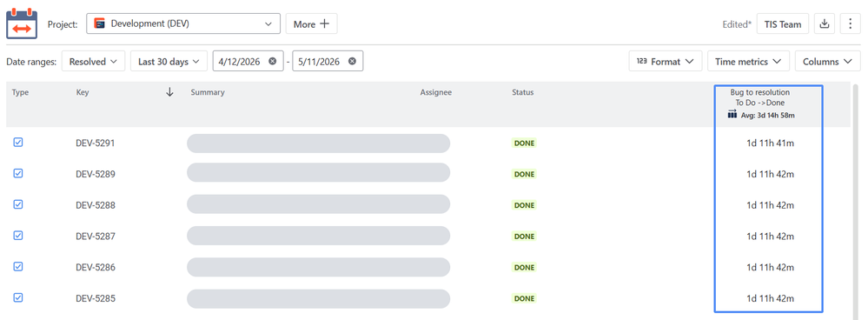The height and width of the screenshot is (320, 868).
Task: Click the DONE status of DEV-5288
Action: click(524, 205)
